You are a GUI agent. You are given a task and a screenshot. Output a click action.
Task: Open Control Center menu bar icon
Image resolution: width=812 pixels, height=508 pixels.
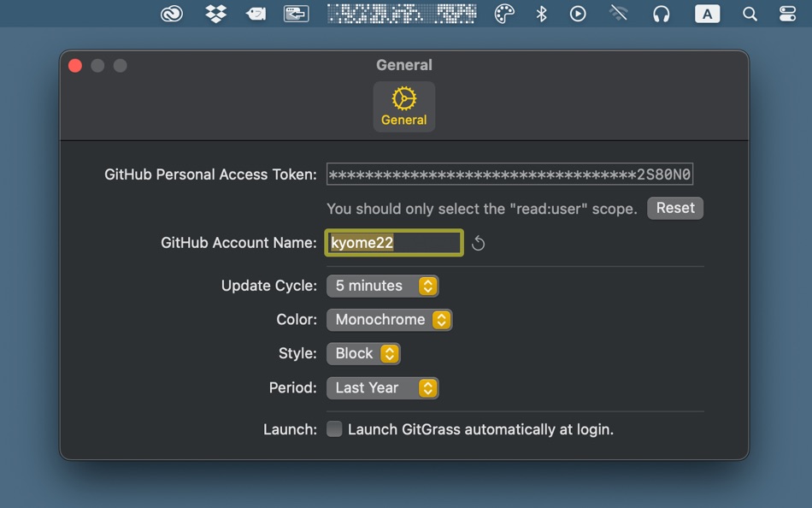tap(787, 14)
